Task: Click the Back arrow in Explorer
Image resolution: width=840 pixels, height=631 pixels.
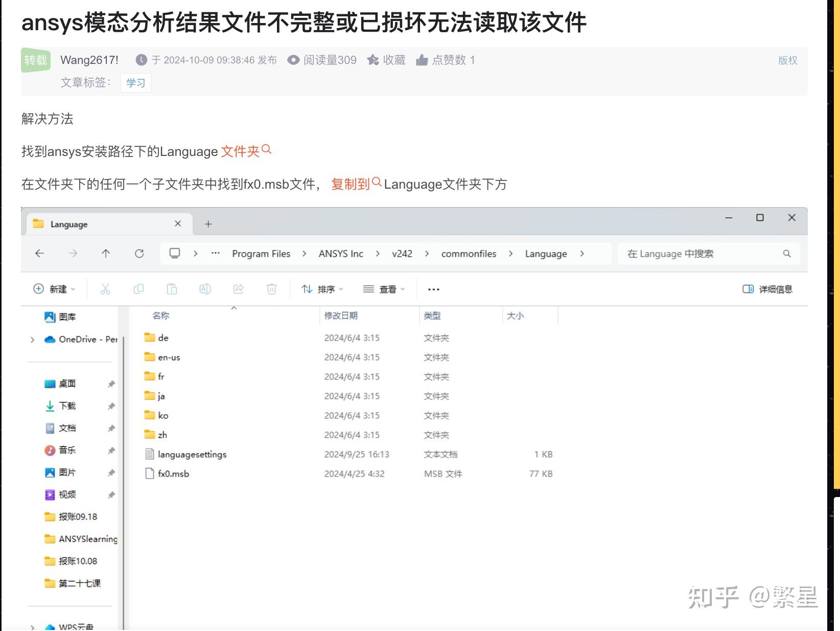Action: [39, 254]
